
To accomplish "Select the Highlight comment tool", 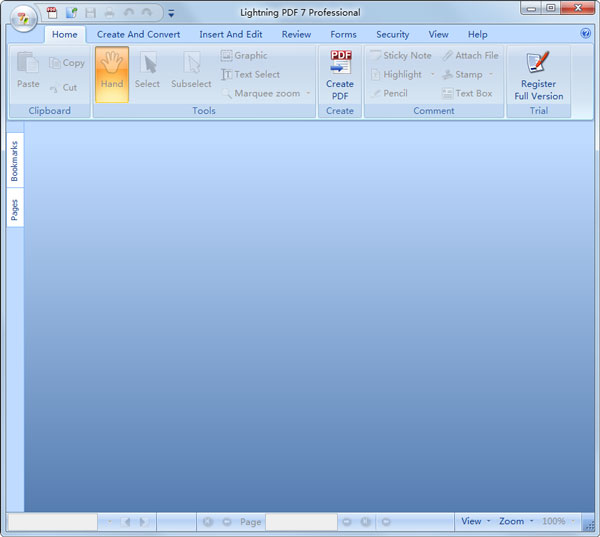I will 396,75.
